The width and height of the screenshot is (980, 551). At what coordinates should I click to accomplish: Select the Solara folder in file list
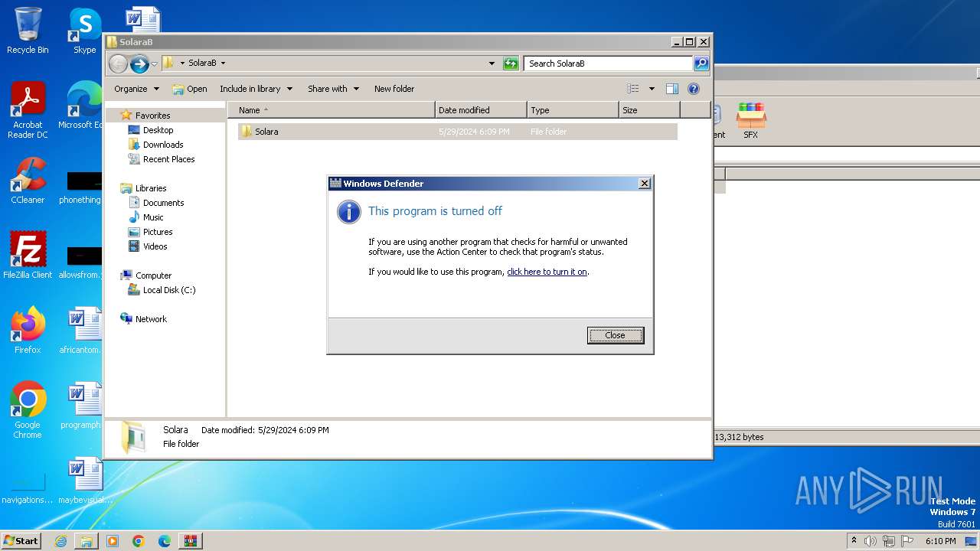(458, 132)
